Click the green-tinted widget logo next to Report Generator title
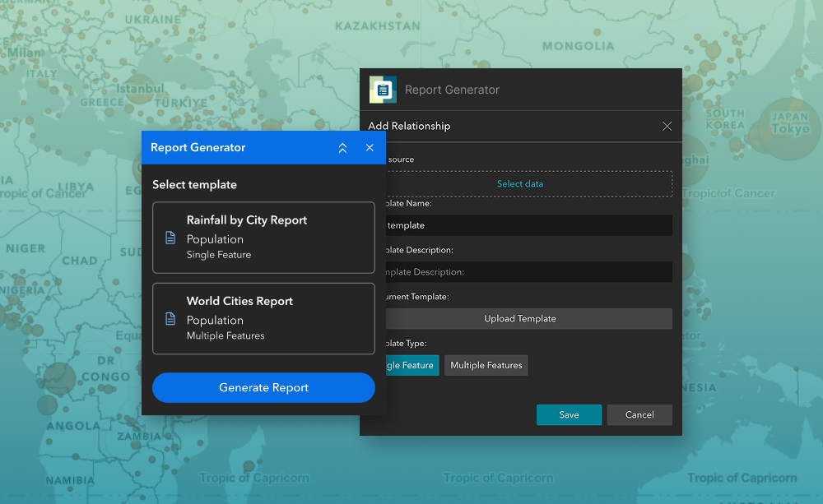 (382, 89)
